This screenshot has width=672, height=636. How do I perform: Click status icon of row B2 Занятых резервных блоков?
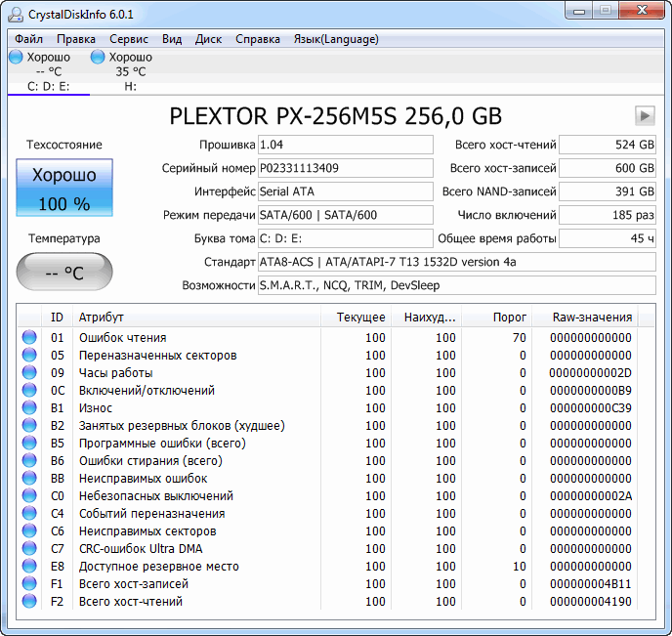pyautogui.click(x=29, y=425)
